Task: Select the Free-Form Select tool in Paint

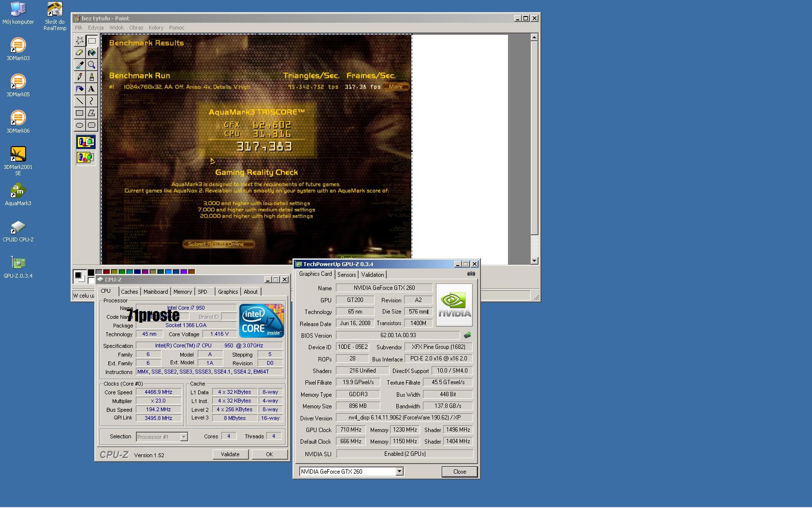Action: pos(80,41)
